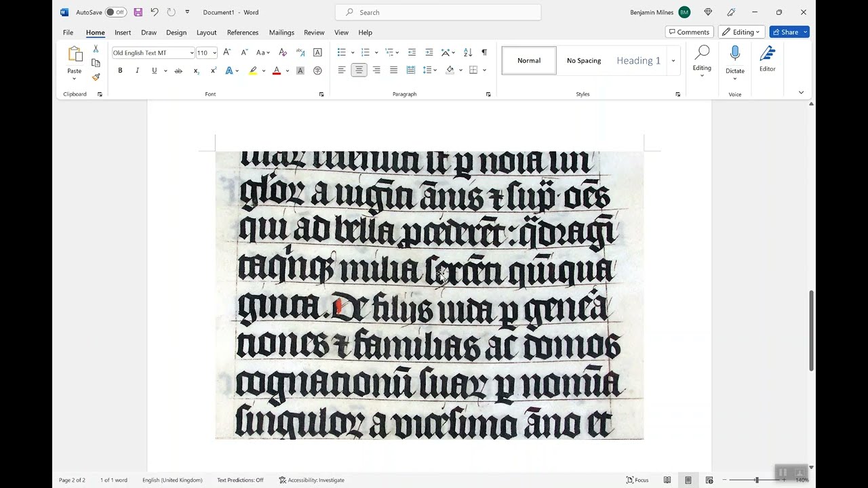
Task: Open the font size dropdown
Action: (214, 53)
